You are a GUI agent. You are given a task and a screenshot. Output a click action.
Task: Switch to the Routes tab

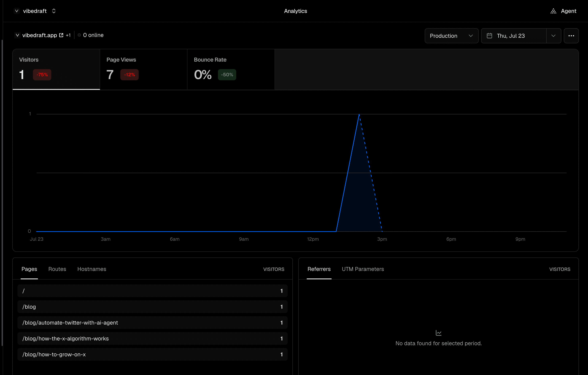tap(57, 269)
